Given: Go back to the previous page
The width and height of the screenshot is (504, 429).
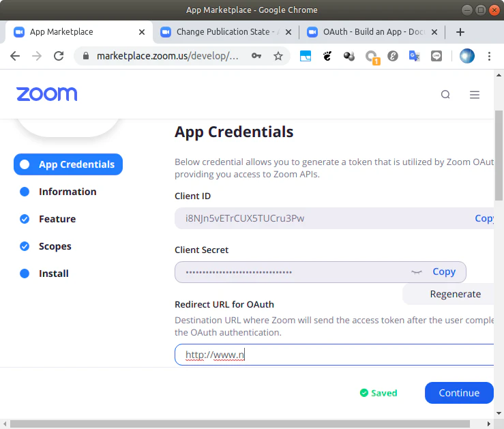Looking at the screenshot, I should pyautogui.click(x=15, y=56).
